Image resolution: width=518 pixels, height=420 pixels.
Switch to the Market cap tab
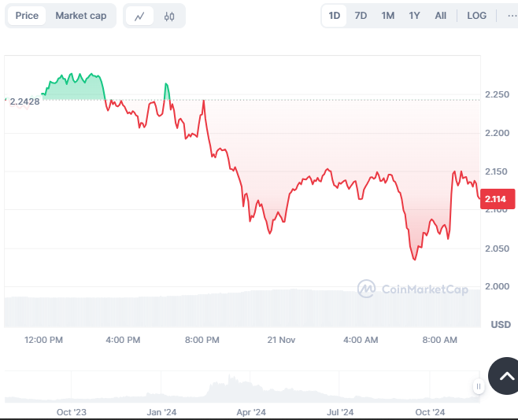pyautogui.click(x=81, y=16)
